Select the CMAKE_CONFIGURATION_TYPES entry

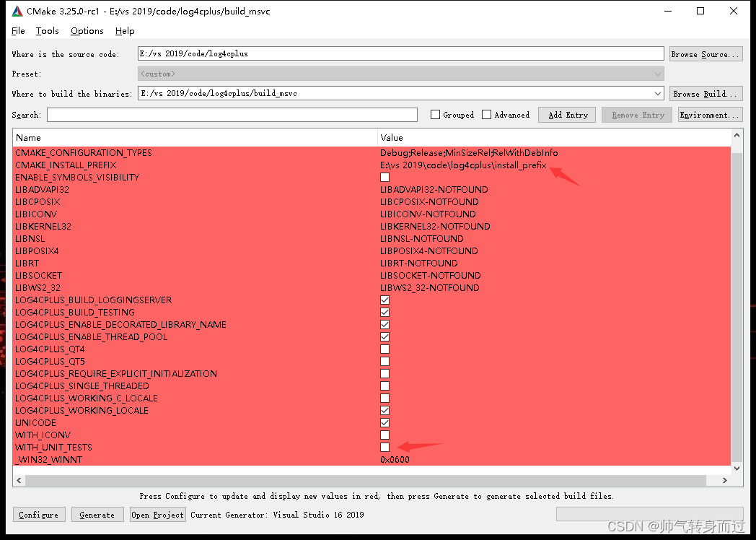(x=84, y=153)
